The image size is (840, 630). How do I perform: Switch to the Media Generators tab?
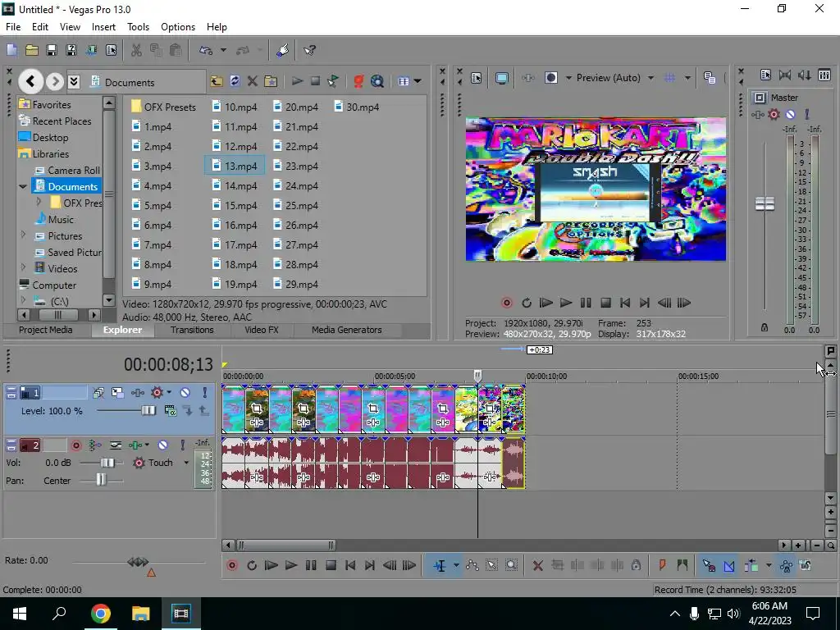coord(347,330)
